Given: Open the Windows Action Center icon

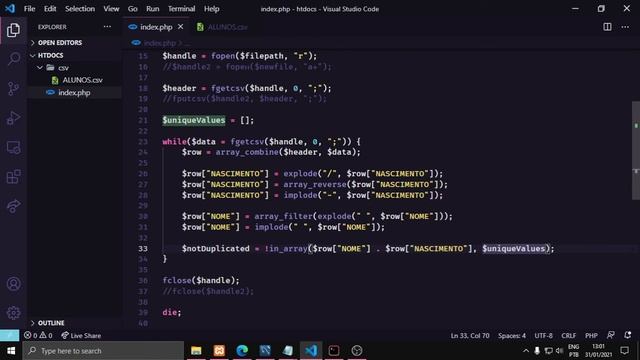Looking at the screenshot, I should point(624,351).
